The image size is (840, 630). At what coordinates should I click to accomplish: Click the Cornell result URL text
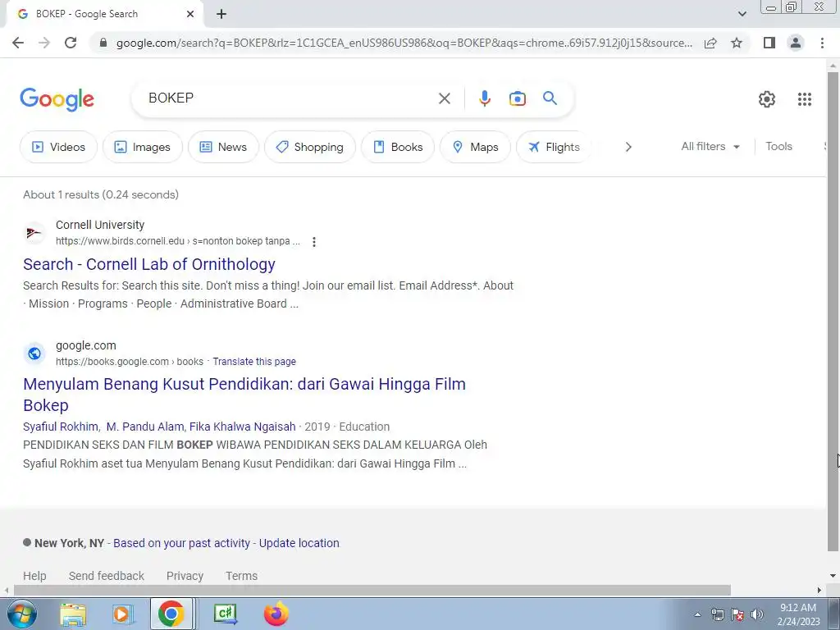(178, 241)
